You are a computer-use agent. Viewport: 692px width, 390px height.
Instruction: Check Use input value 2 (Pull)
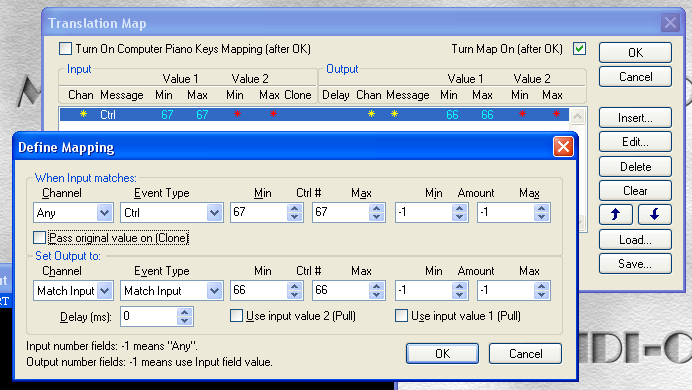point(237,316)
